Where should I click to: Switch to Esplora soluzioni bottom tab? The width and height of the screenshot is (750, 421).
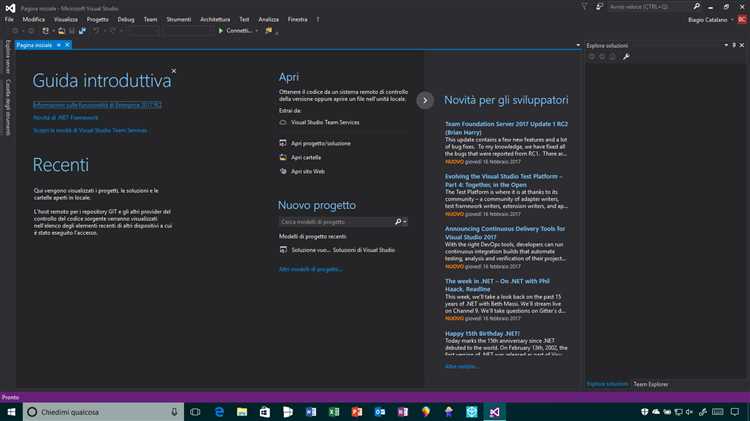(x=607, y=384)
